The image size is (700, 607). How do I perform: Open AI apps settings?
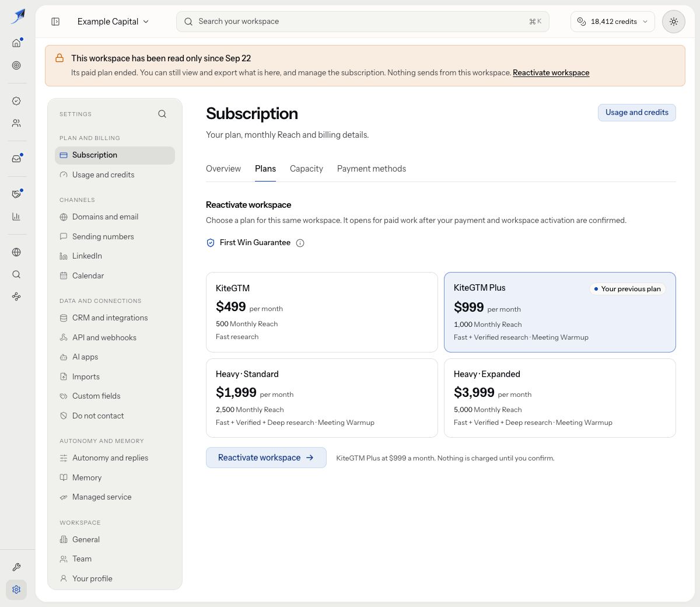115,357
